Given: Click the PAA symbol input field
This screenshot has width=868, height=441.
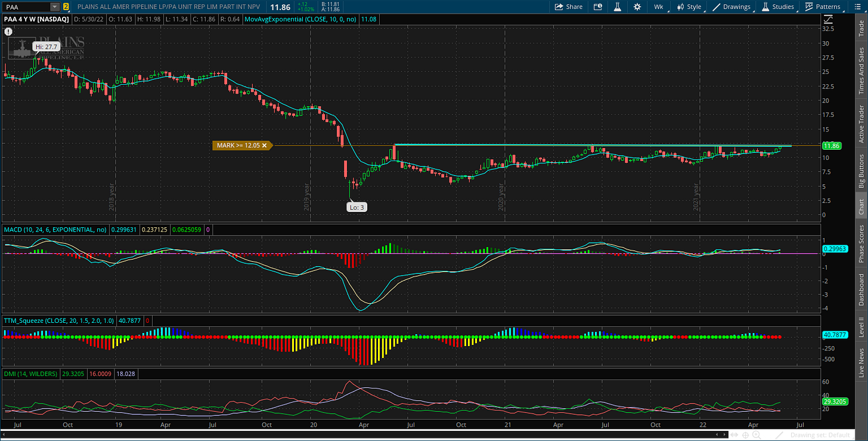Looking at the screenshot, I should (26, 7).
